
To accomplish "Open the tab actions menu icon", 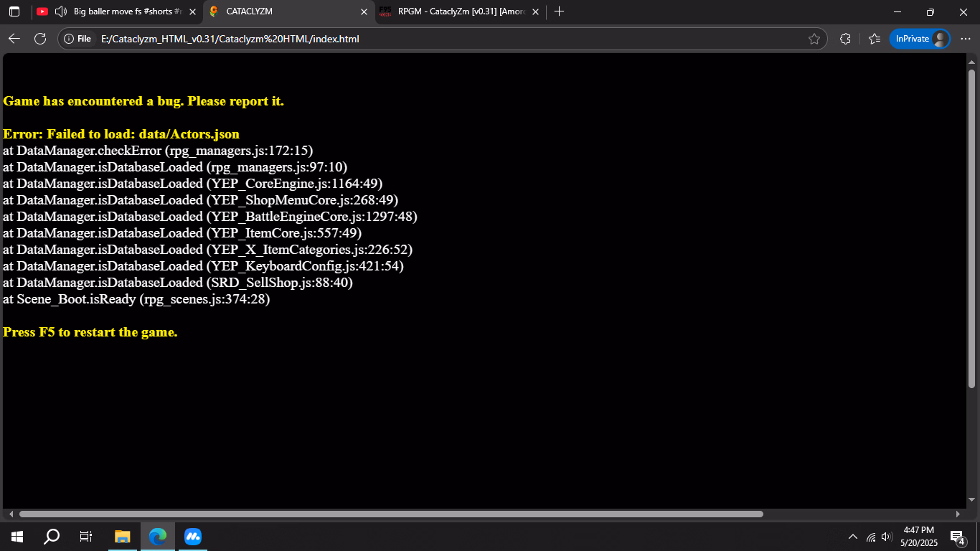I will click(14, 11).
